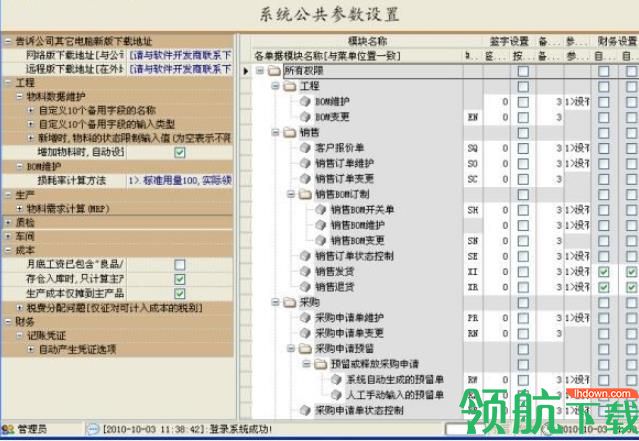Screen dimensions: 639x441
Task: Collapse the 所有权限 root node
Action: (x=260, y=71)
